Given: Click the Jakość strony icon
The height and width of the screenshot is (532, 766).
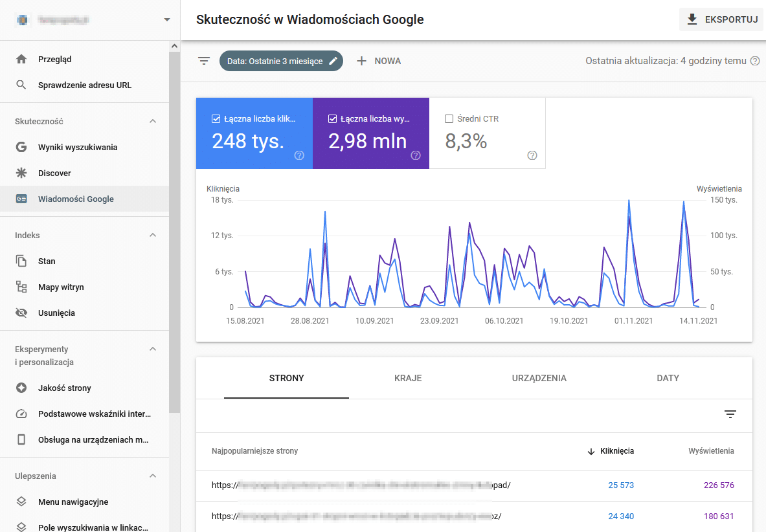Looking at the screenshot, I should point(21,388).
